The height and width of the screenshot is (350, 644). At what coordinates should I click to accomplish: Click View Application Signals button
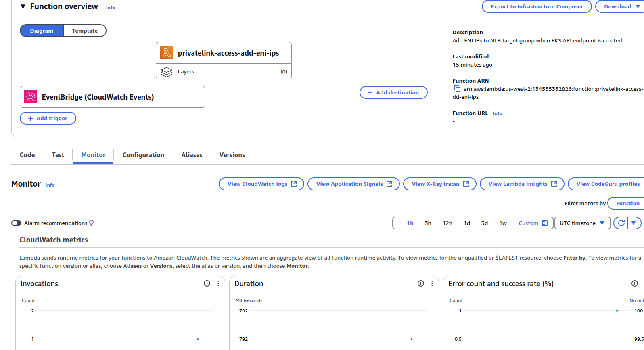click(353, 184)
